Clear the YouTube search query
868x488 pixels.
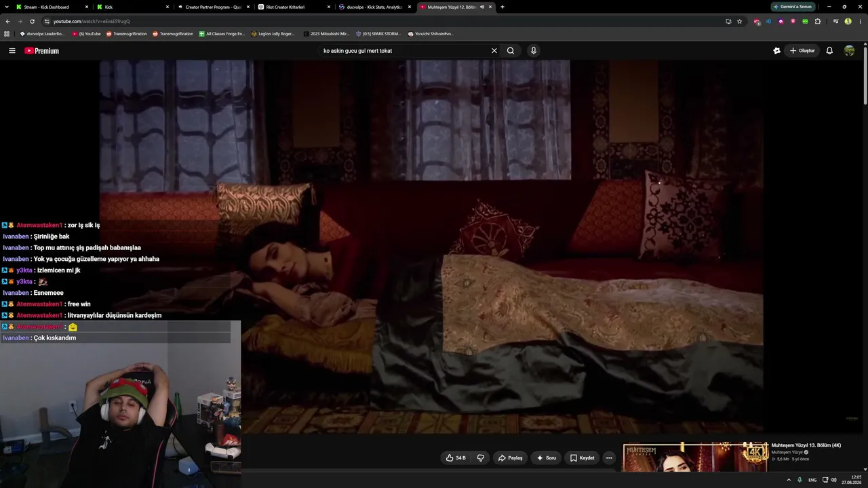494,51
